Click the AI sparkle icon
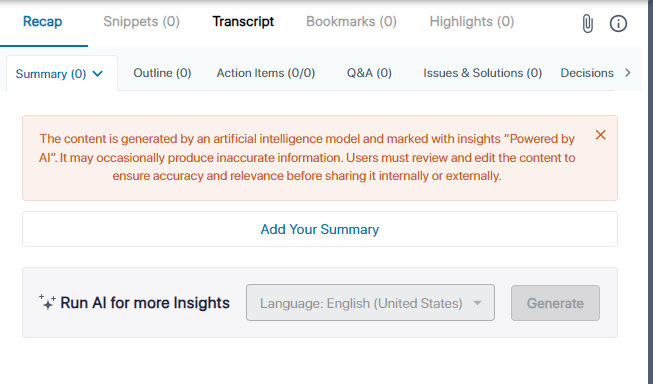Screen dimensions: 653x384 [x=47, y=302]
